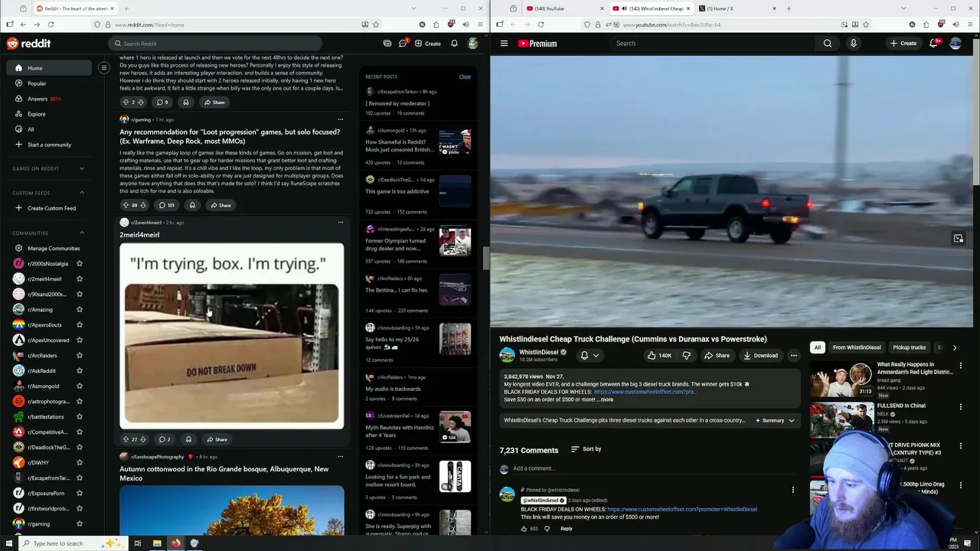Open Reddit advertise icon next to chat
The width and height of the screenshot is (980, 551).
[x=387, y=44]
